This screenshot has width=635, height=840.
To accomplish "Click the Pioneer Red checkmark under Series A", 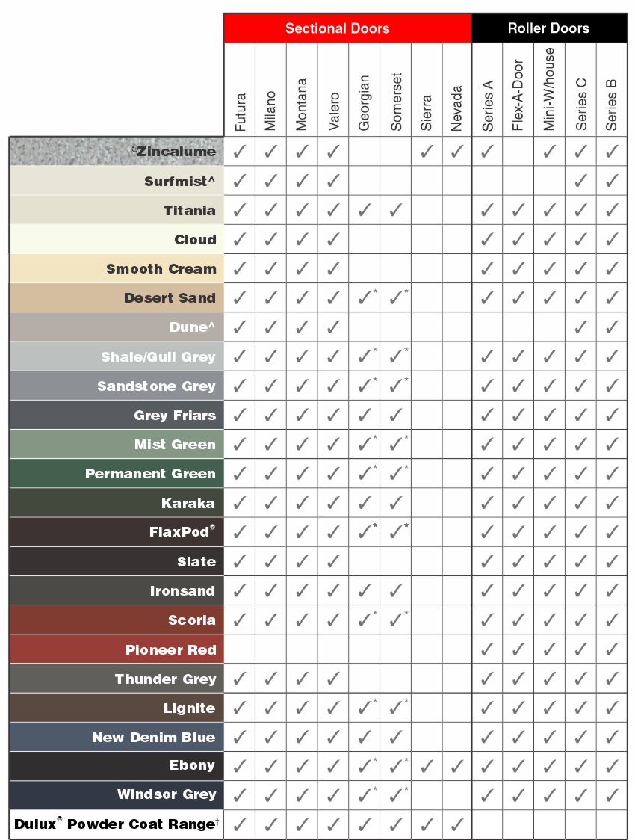I will pos(486,649).
